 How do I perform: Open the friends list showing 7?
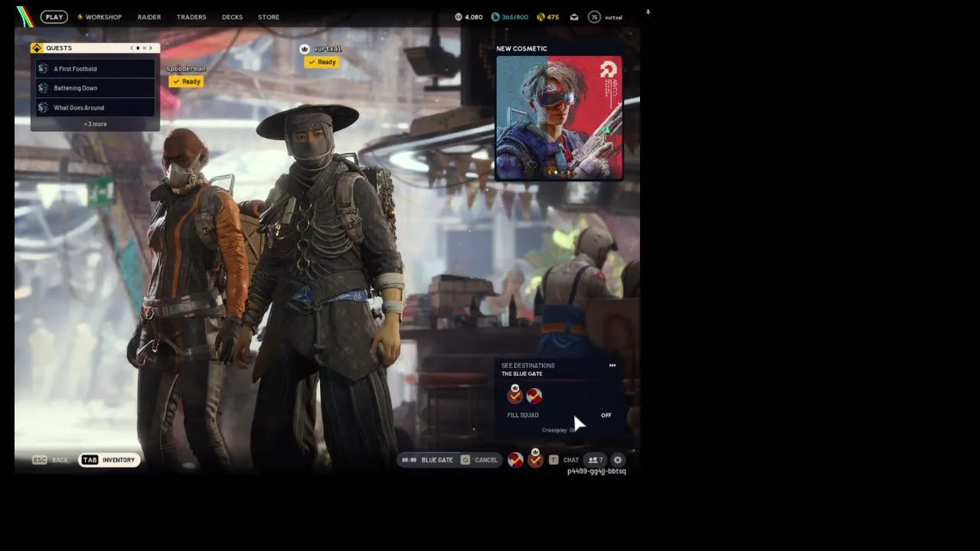[x=595, y=460]
